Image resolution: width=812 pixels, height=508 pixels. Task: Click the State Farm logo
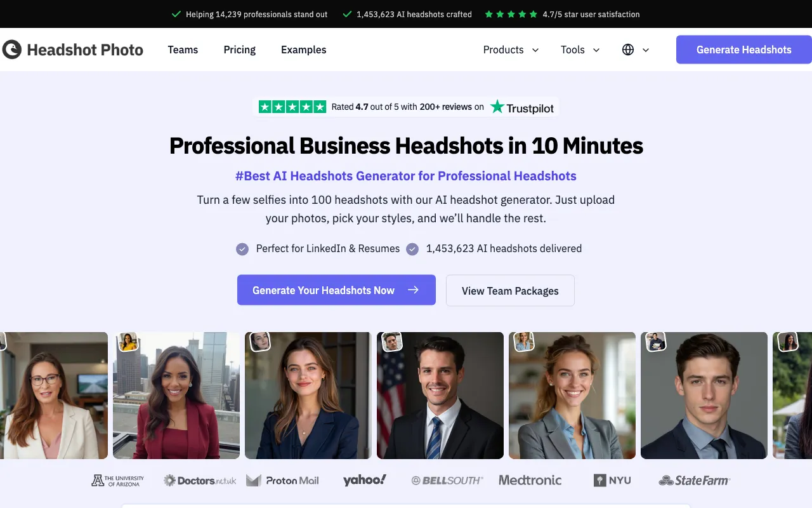tap(695, 481)
